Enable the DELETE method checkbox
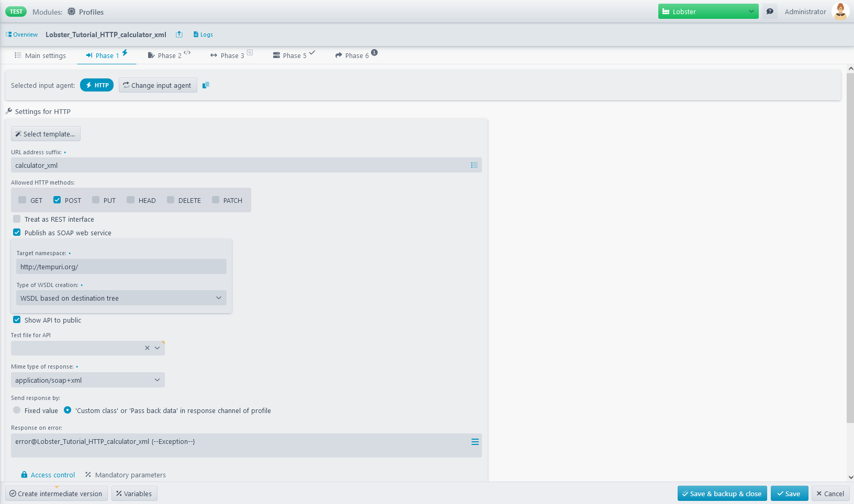854x504 pixels. pos(171,200)
